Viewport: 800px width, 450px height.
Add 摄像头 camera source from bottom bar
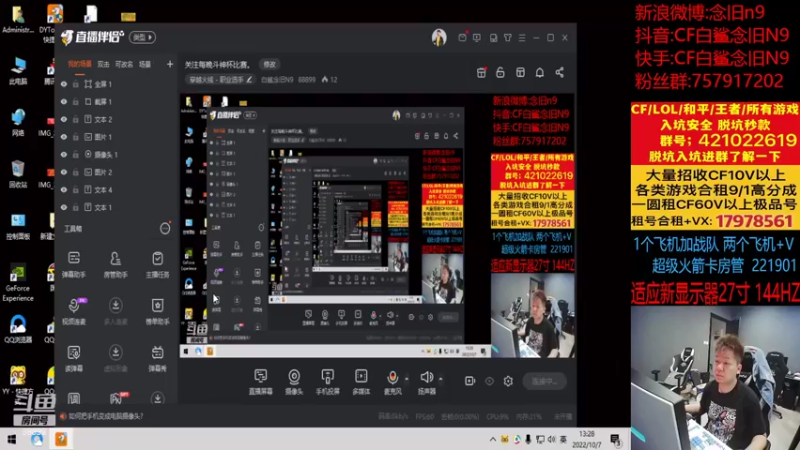[294, 382]
